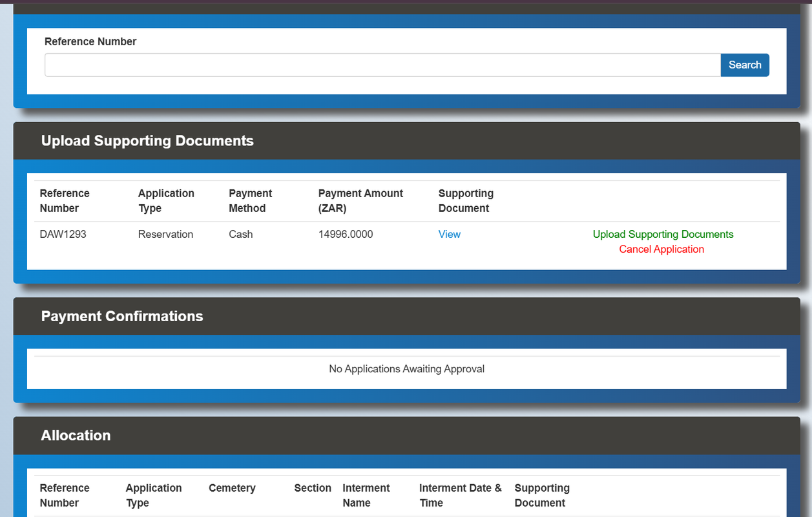Image resolution: width=812 pixels, height=517 pixels.
Task: Click Supporting Document header in Upload table
Action: coord(466,200)
